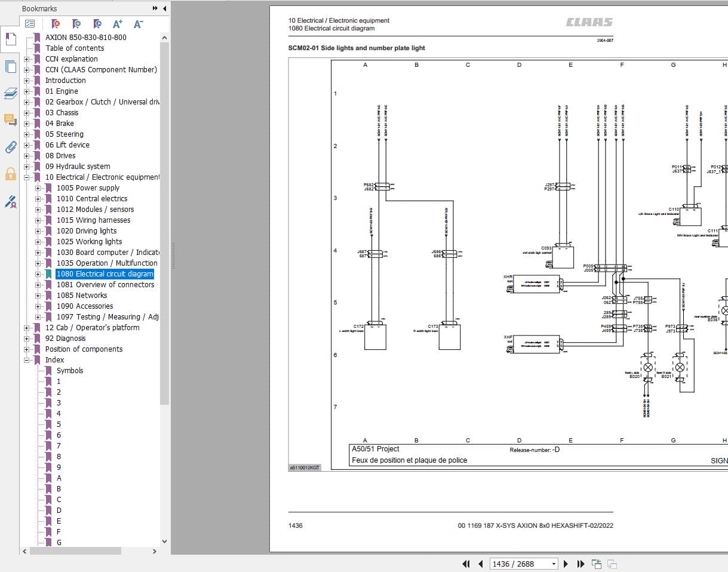Select 1090 Accessories bookmark
The image size is (728, 572).
pyautogui.click(x=85, y=306)
